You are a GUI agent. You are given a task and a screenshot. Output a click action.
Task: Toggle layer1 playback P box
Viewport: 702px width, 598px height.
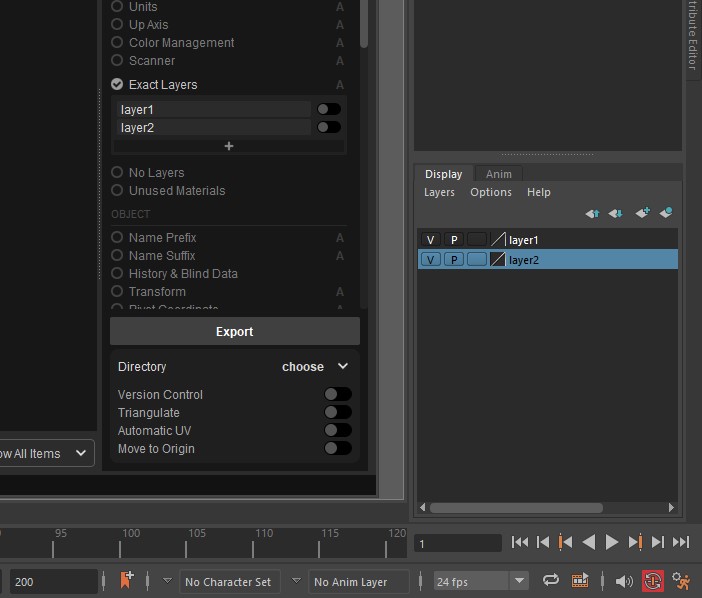pos(454,239)
